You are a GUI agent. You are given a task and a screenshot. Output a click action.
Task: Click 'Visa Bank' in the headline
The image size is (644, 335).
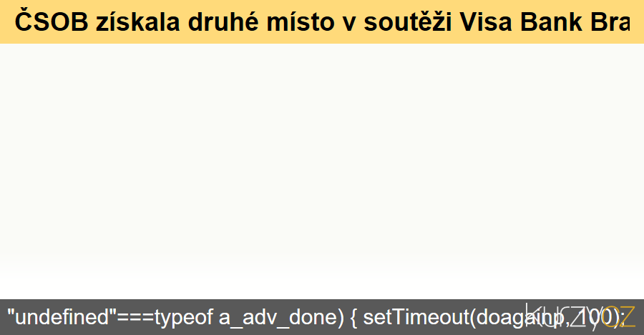tap(521, 21)
